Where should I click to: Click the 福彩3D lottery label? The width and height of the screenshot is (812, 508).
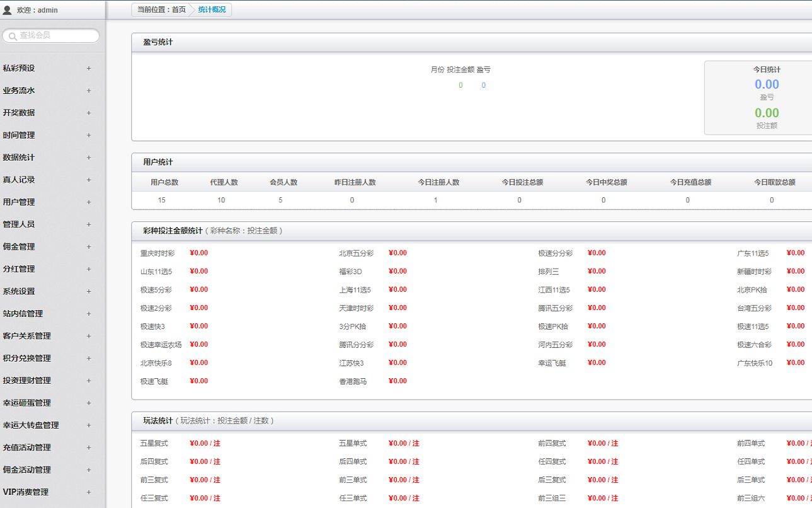coord(351,272)
